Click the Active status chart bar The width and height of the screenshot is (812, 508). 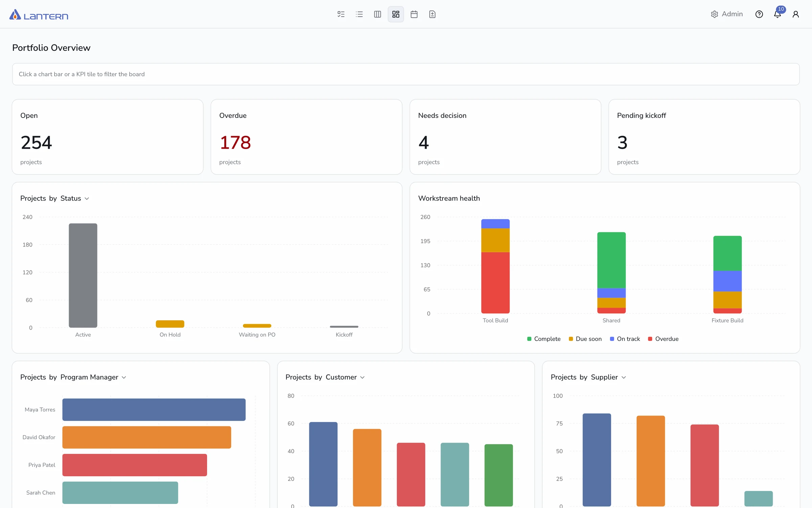[x=83, y=275]
